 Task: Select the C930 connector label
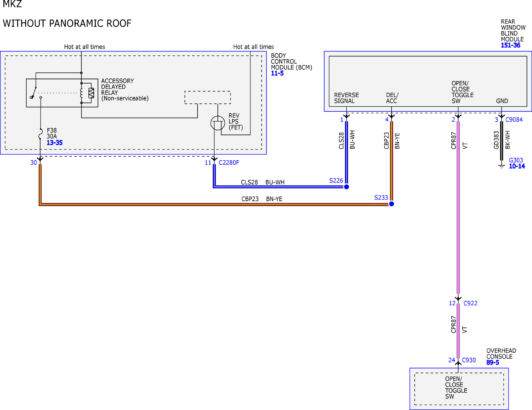[x=469, y=360]
